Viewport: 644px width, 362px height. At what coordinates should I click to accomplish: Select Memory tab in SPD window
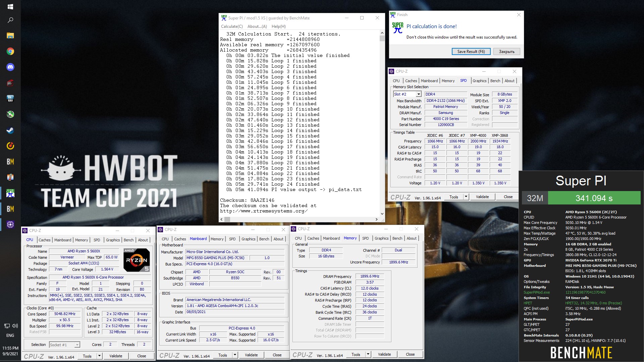[448, 81]
